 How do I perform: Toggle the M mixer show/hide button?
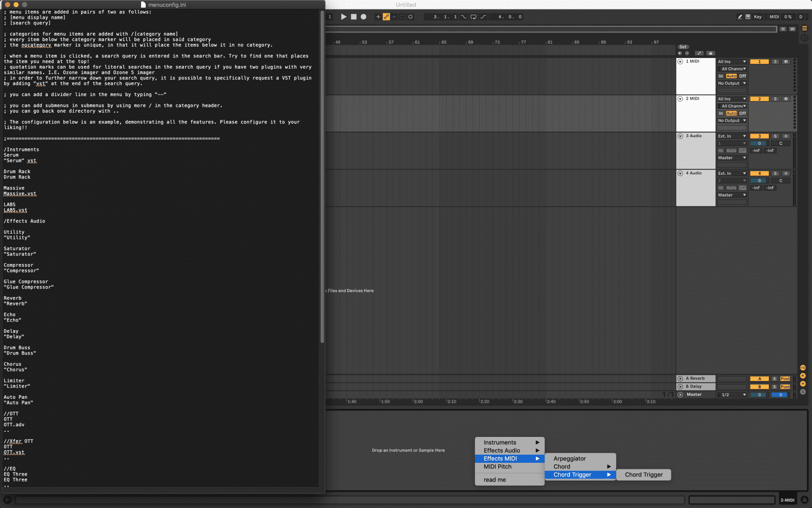(x=803, y=384)
